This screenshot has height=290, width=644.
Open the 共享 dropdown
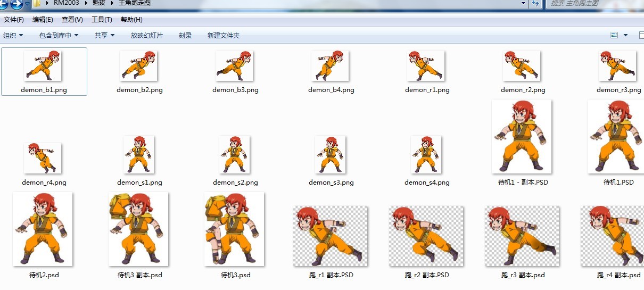(105, 36)
